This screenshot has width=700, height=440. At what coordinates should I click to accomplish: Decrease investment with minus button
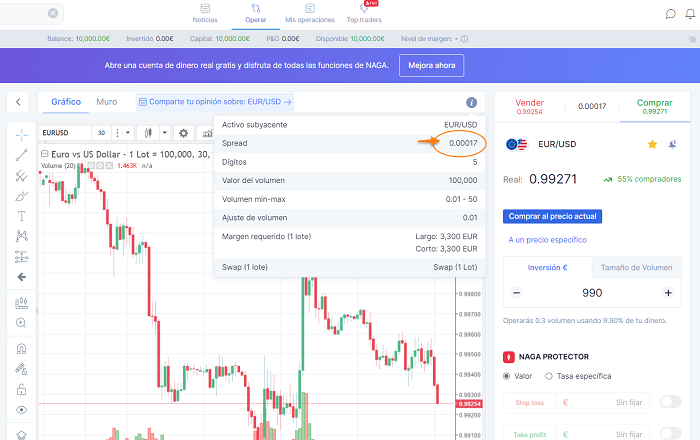pyautogui.click(x=517, y=293)
